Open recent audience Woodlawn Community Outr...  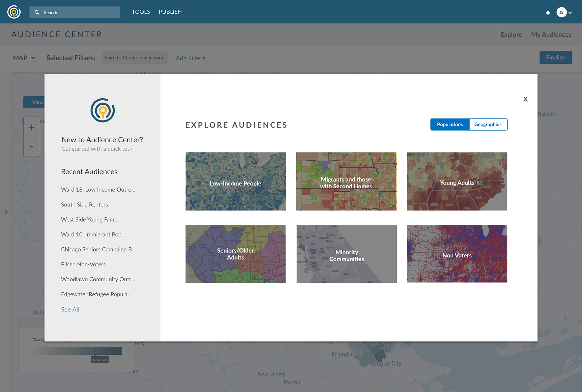click(98, 279)
